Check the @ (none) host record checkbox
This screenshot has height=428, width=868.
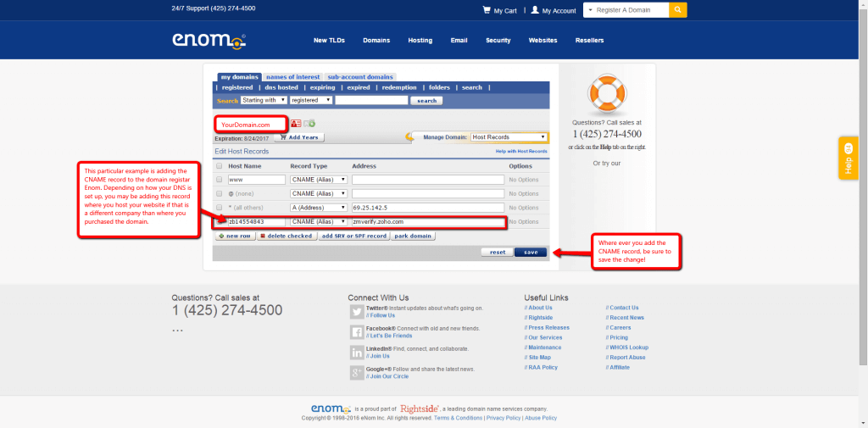pos(220,194)
